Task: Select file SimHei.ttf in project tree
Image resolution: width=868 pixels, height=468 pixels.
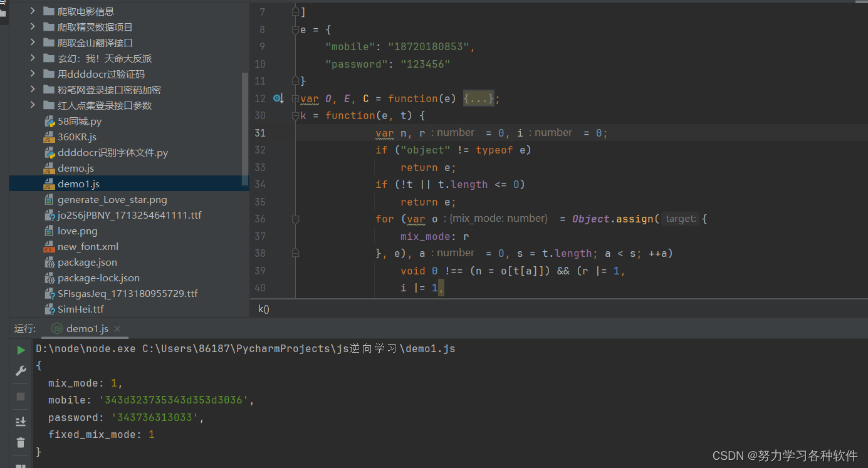Action: coord(81,309)
